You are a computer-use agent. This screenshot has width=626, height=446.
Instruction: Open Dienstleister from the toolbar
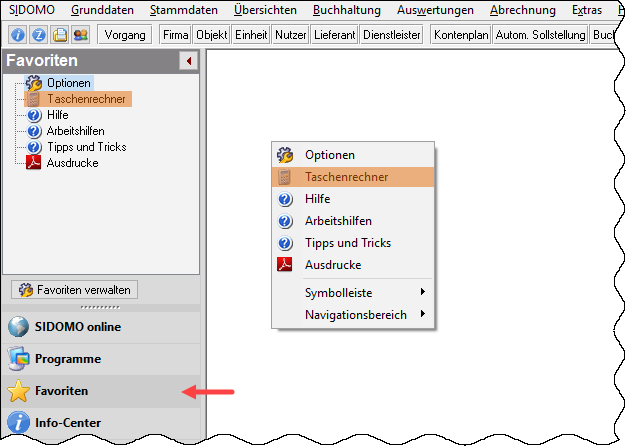tap(392, 35)
